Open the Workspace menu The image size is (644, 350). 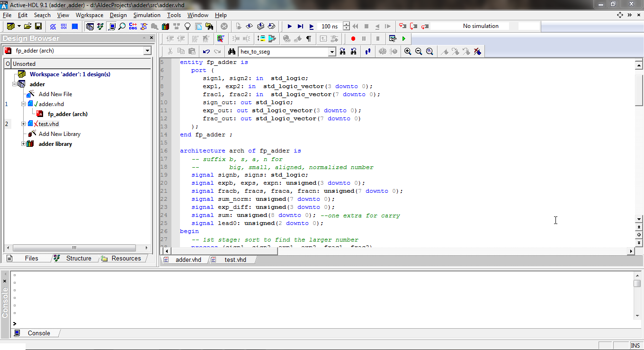(89, 15)
